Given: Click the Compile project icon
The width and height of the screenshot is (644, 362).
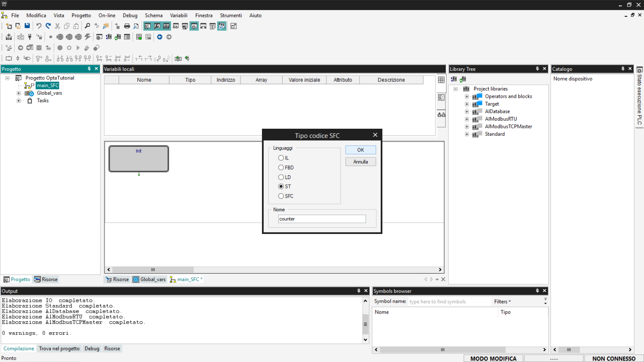Looking at the screenshot, I should 9,37.
